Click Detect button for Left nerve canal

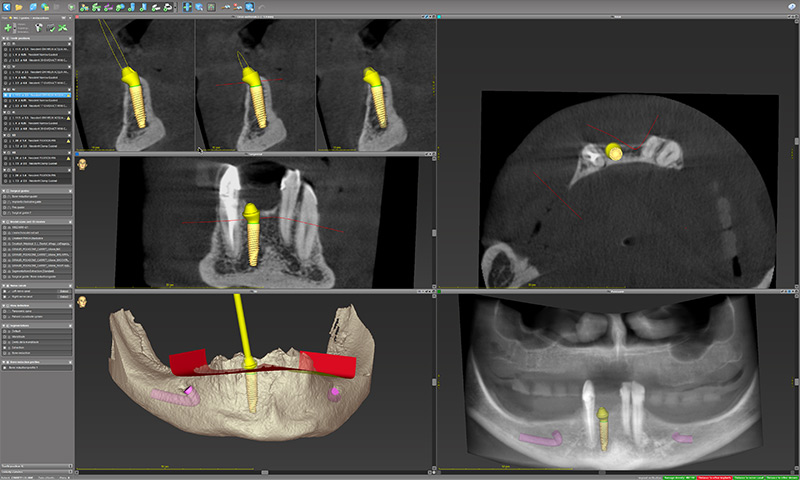pyautogui.click(x=64, y=292)
